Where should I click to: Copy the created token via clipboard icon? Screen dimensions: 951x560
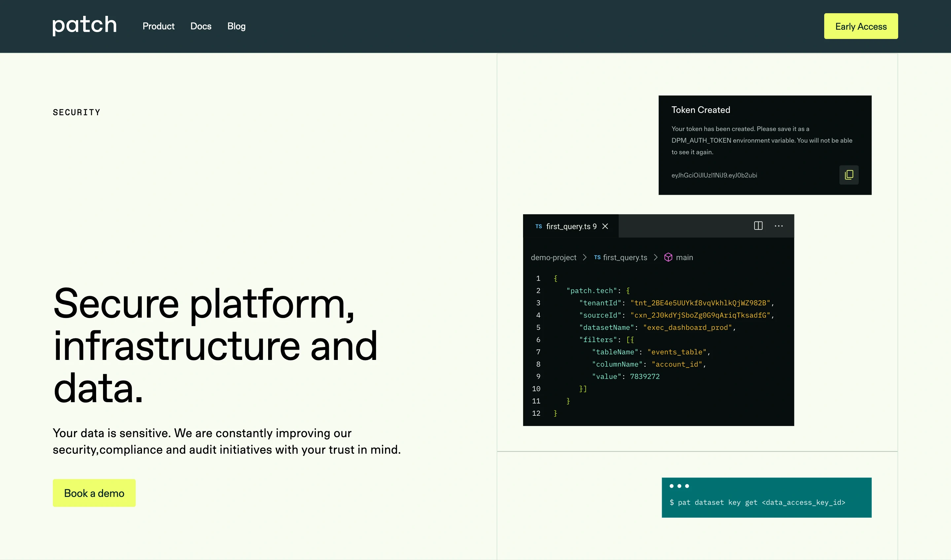849,175
